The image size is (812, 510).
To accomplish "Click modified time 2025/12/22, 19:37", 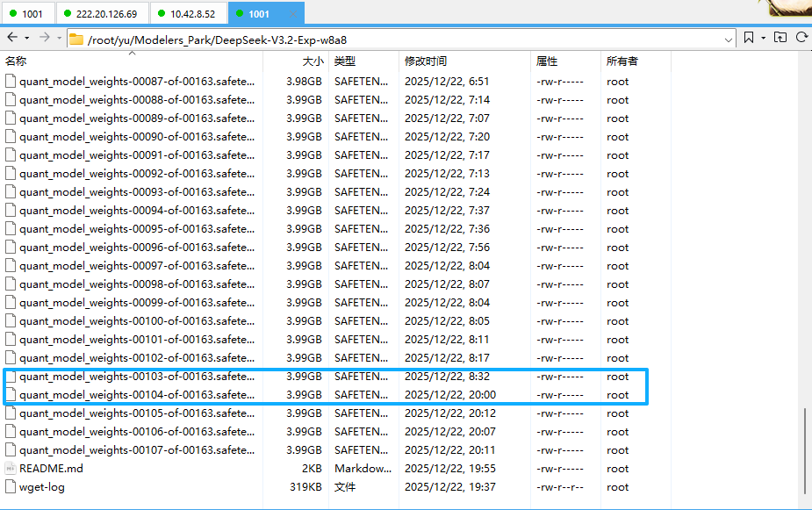I will pos(450,487).
